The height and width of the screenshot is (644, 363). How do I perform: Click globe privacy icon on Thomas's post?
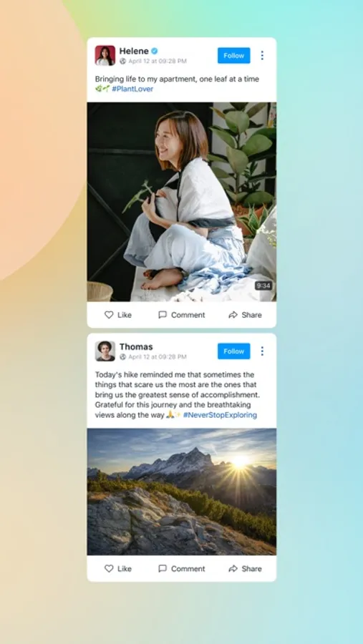click(x=123, y=357)
